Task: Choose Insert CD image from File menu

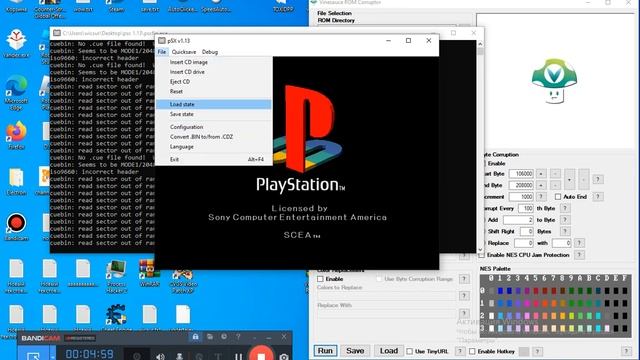Action: [x=214, y=62]
